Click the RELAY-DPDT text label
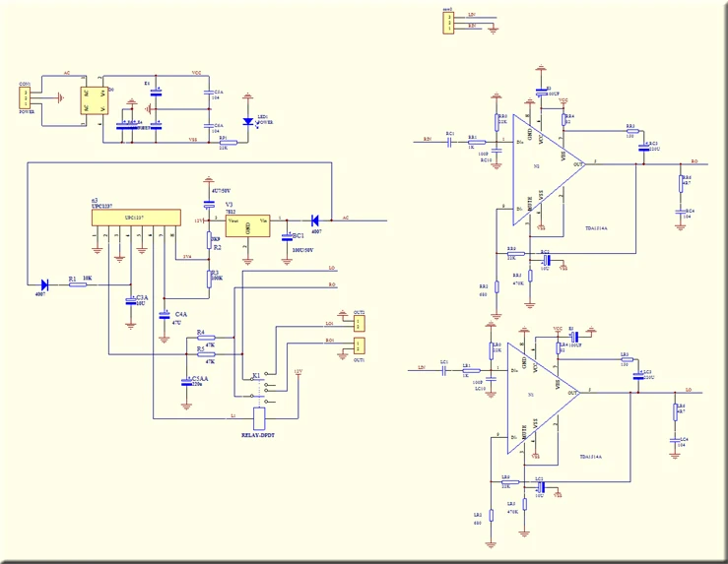This screenshot has height=564, width=728. click(x=258, y=435)
